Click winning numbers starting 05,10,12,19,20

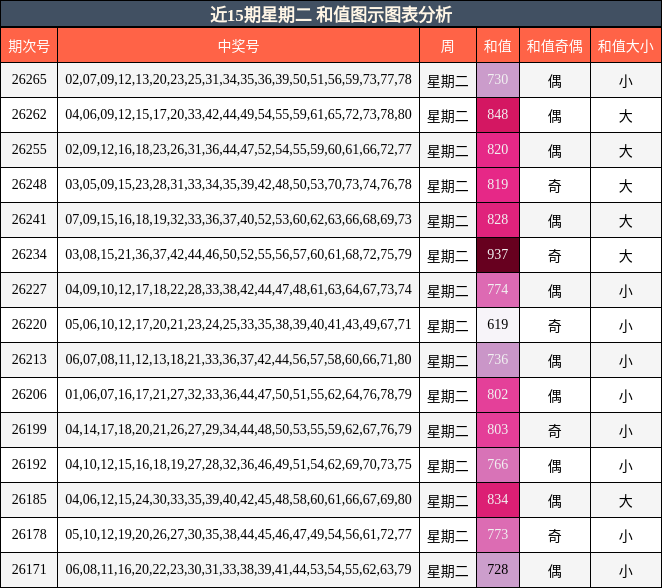tap(238, 535)
